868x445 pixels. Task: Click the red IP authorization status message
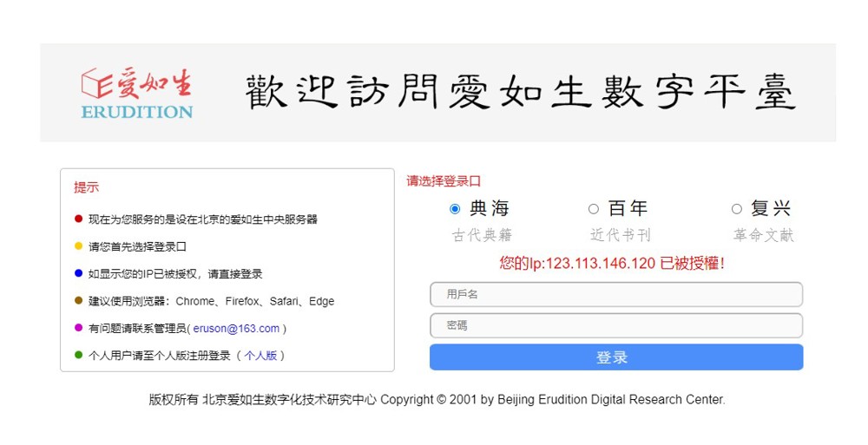pos(612,264)
